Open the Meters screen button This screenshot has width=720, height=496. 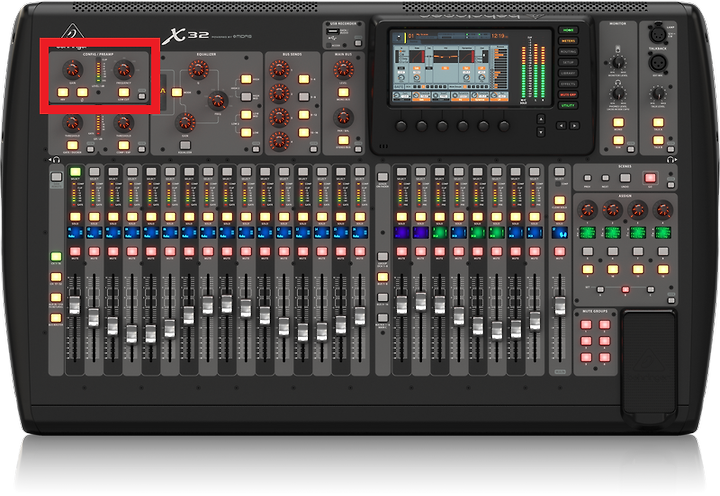pyautogui.click(x=568, y=41)
